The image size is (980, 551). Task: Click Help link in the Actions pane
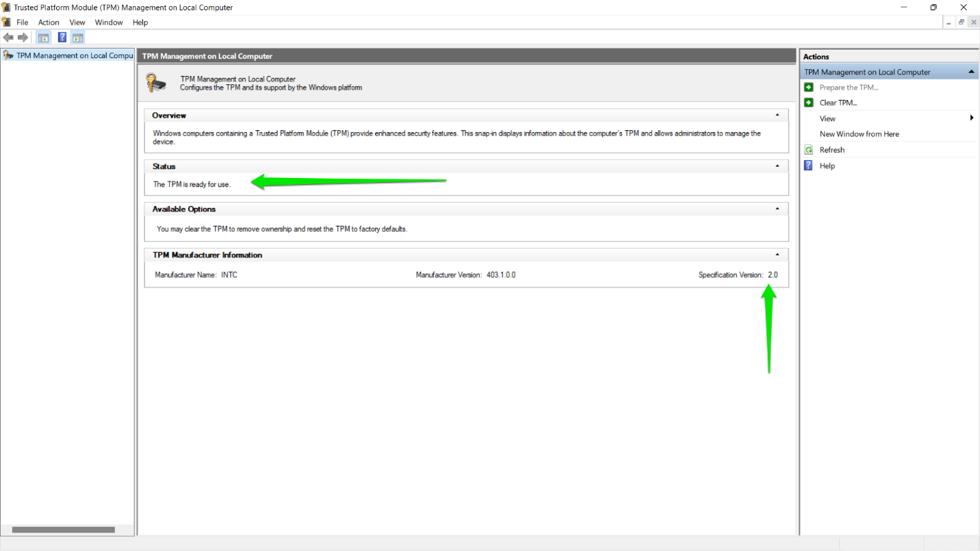[827, 166]
